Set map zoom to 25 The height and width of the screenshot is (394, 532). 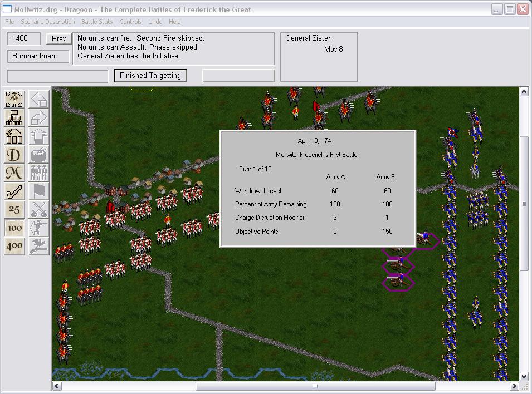click(14, 209)
